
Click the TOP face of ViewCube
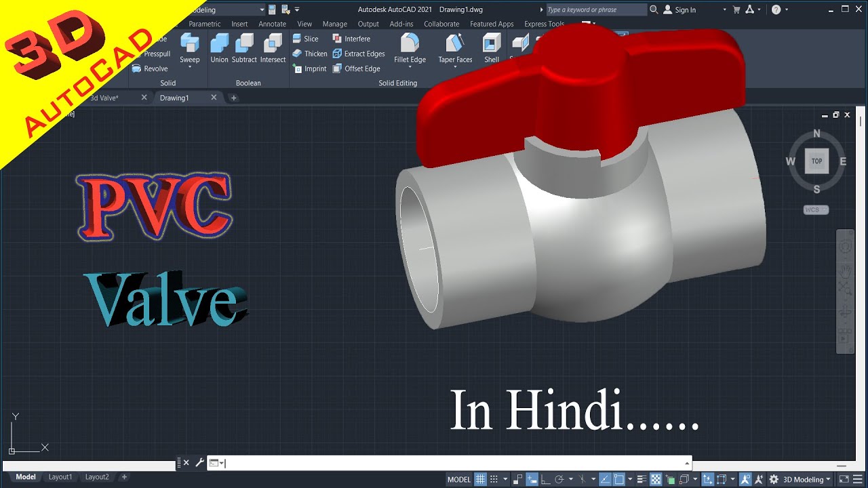click(816, 161)
